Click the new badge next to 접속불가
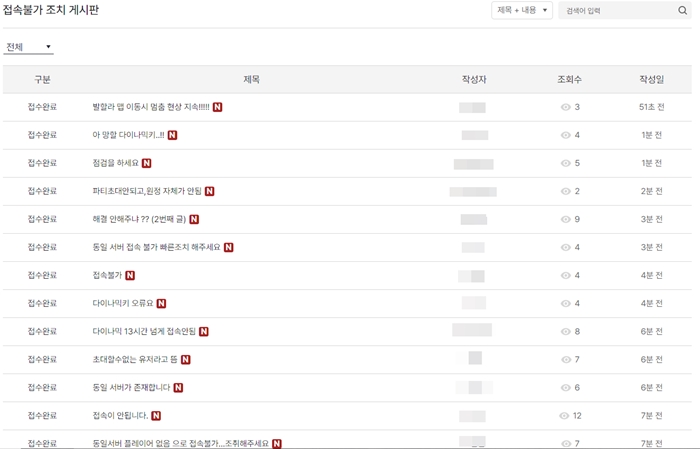The height and width of the screenshot is (449, 700). pos(130,275)
